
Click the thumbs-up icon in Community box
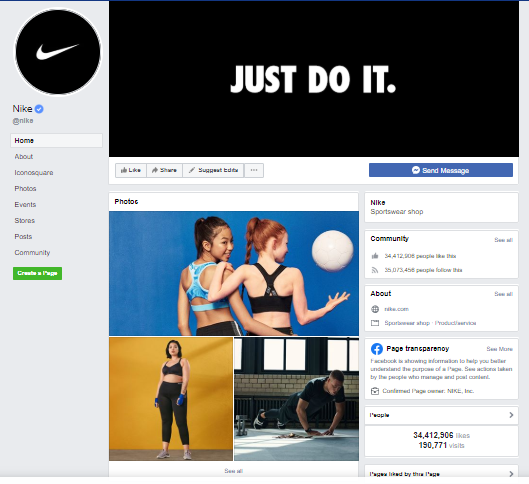point(375,256)
